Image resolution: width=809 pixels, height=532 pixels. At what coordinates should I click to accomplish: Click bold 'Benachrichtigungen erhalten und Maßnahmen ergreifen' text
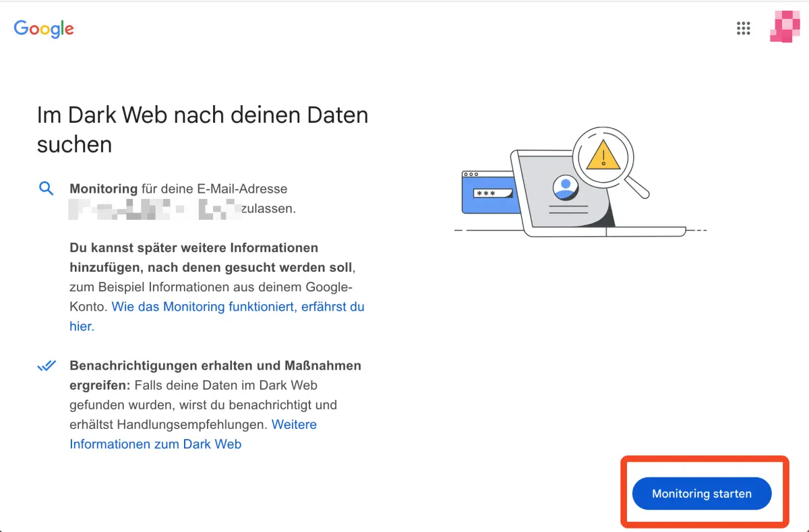(215, 365)
